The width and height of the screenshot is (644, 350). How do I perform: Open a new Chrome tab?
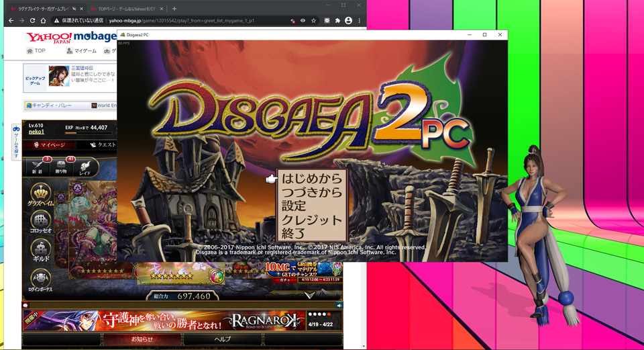click(x=174, y=9)
